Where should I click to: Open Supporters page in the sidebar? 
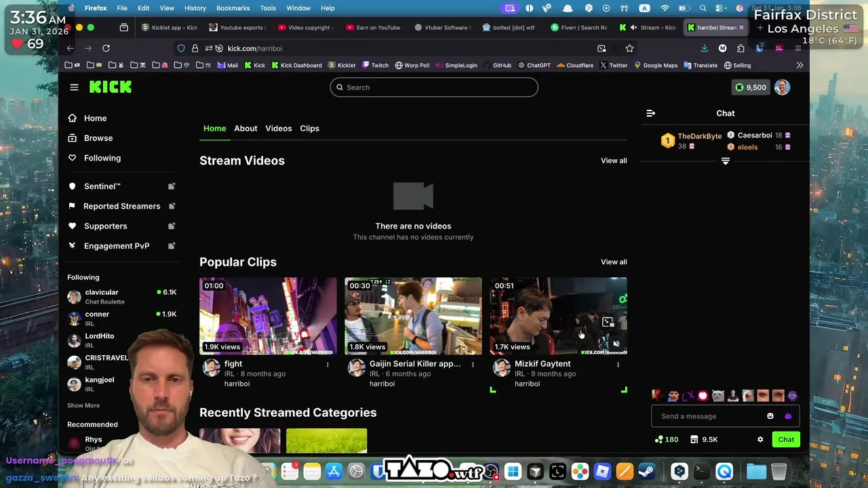coord(121,226)
